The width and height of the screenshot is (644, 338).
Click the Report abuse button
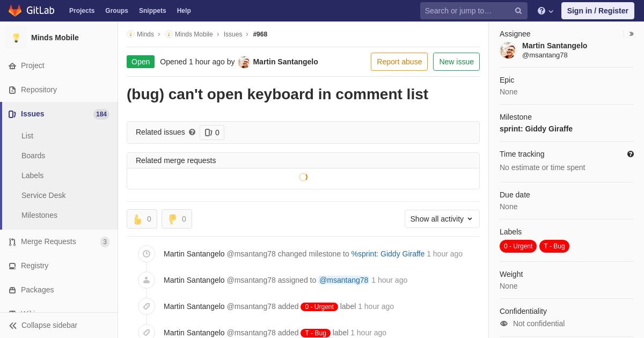[x=399, y=62]
